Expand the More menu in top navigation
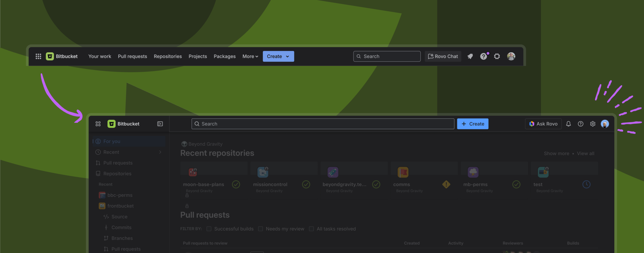Image resolution: width=644 pixels, height=253 pixels. [x=250, y=56]
